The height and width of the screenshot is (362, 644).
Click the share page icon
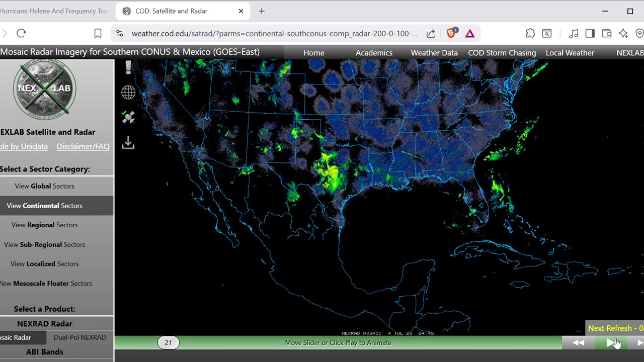(x=431, y=34)
